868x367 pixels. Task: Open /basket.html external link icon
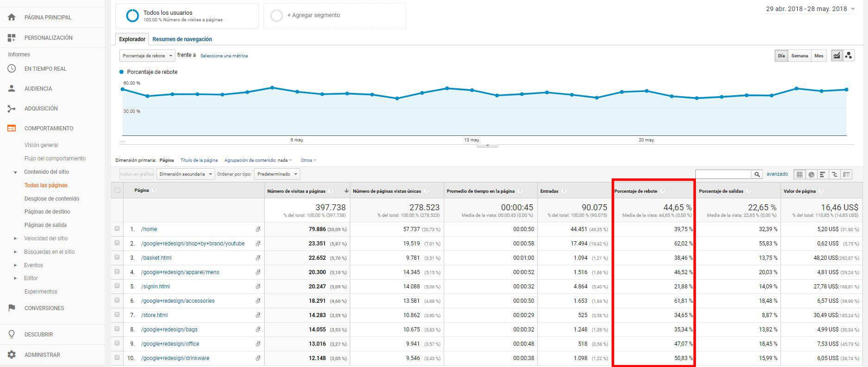pyautogui.click(x=258, y=257)
